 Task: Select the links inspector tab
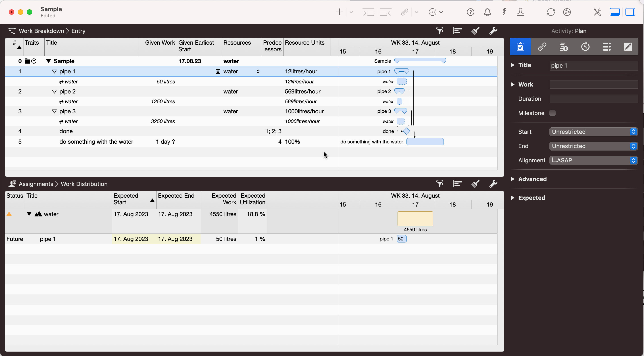click(x=542, y=46)
